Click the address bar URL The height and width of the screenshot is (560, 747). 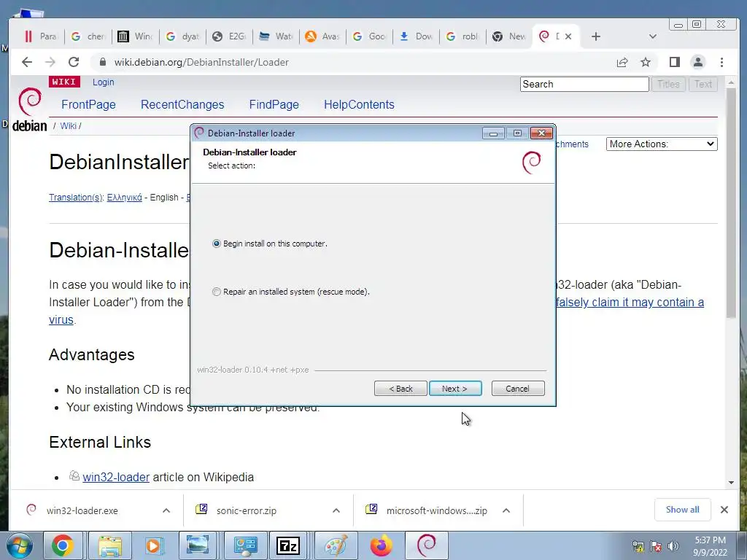201,63
